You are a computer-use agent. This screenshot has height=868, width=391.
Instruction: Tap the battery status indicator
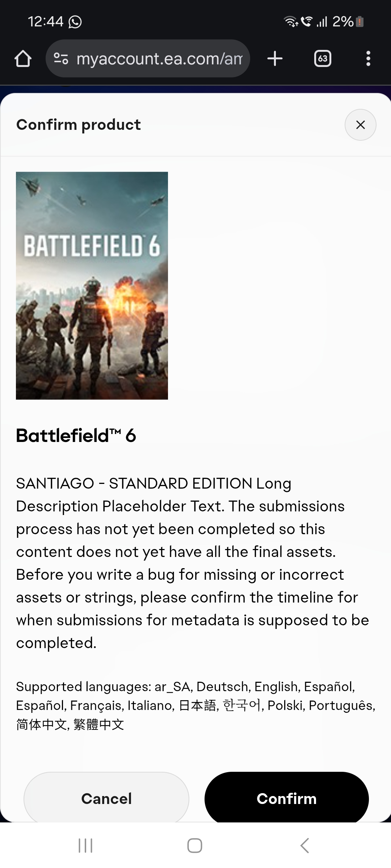360,22
